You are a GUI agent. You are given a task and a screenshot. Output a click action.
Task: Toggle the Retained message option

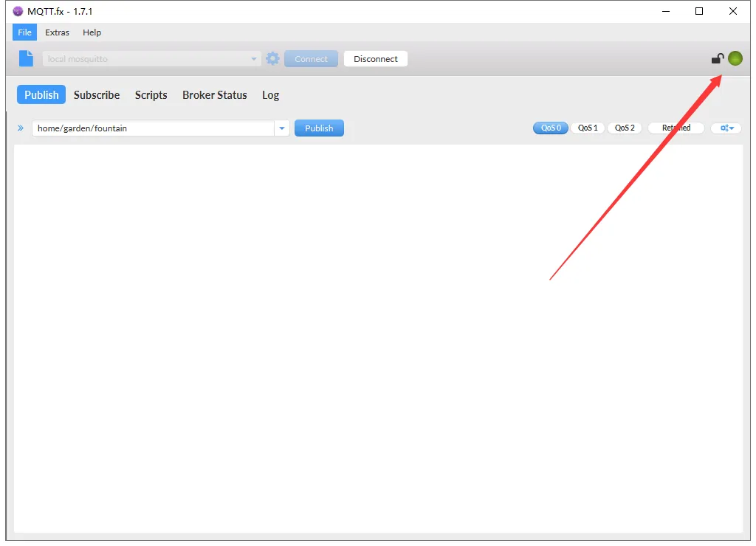(x=676, y=128)
